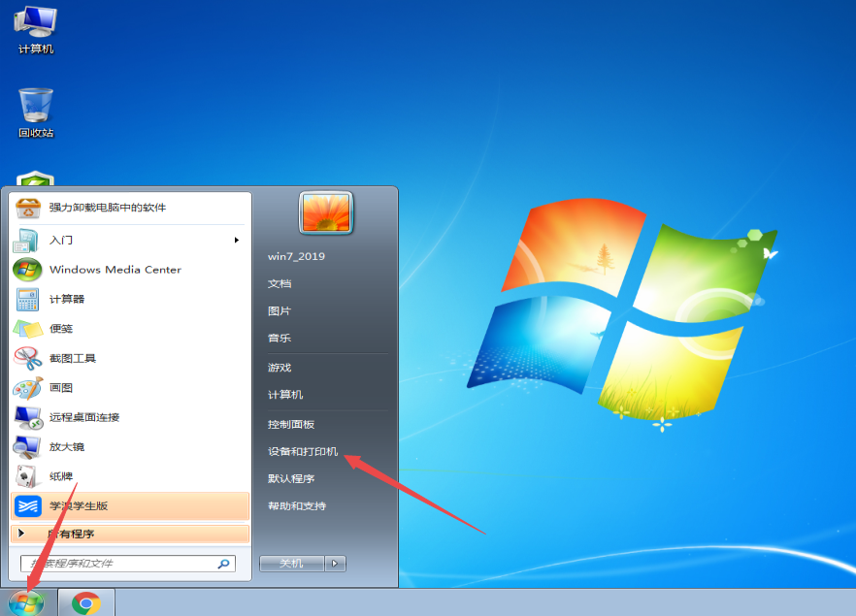Open 设备和打印机 from Start menu
Screen dimensions: 856x616
303,451
